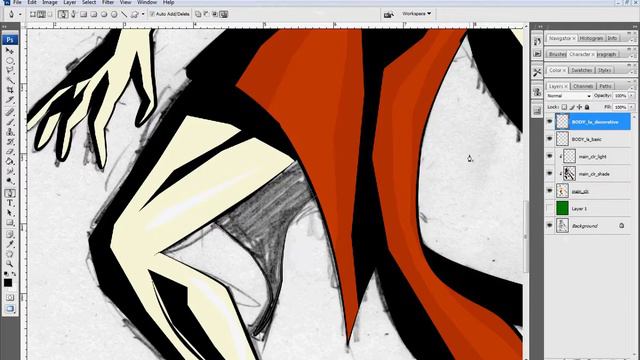Image resolution: width=640 pixels, height=360 pixels.
Task: Click the Opacity value field
Action: 620,96
